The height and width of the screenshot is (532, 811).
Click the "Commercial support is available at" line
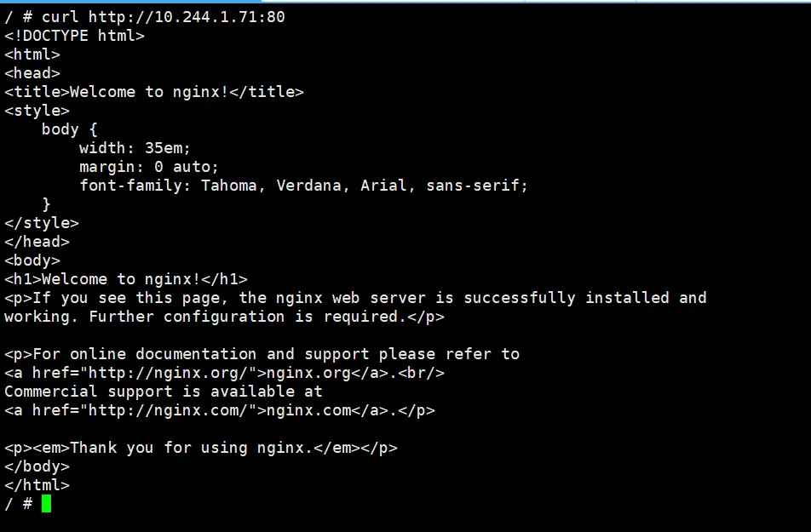[x=164, y=392]
